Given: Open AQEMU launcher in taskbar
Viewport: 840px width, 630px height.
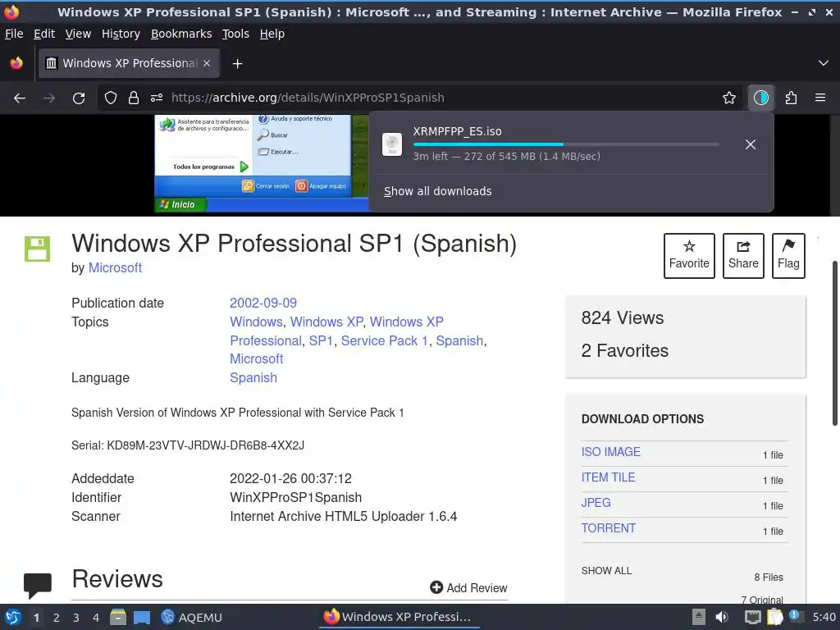Looking at the screenshot, I should pyautogui.click(x=192, y=617).
